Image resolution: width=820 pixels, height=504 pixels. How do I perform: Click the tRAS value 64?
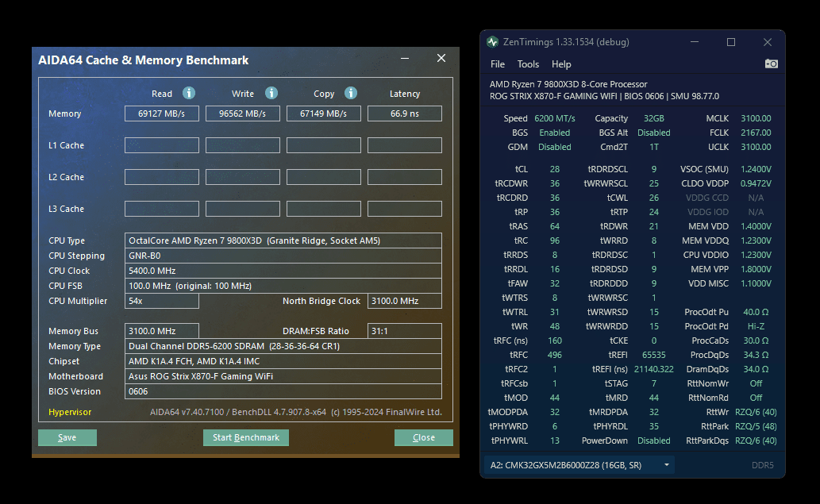click(x=554, y=226)
